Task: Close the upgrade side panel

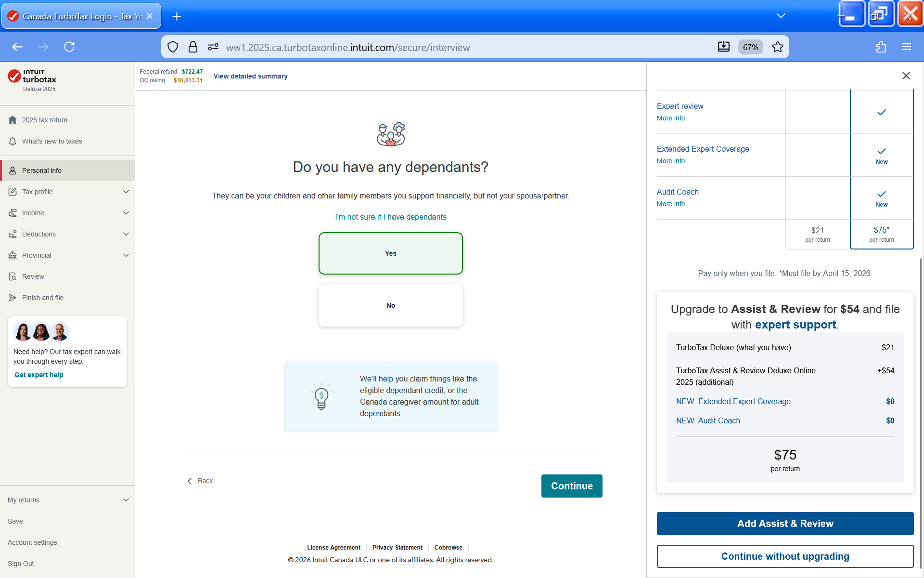Action: (x=906, y=76)
